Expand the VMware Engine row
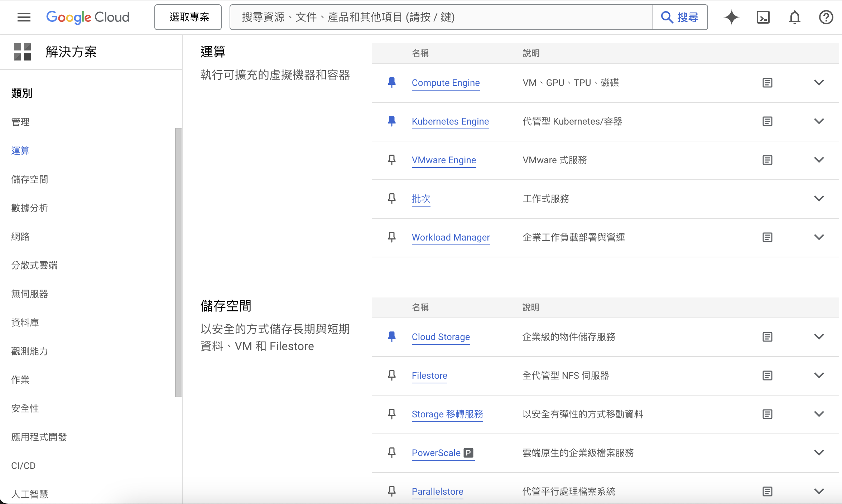 pos(819,160)
